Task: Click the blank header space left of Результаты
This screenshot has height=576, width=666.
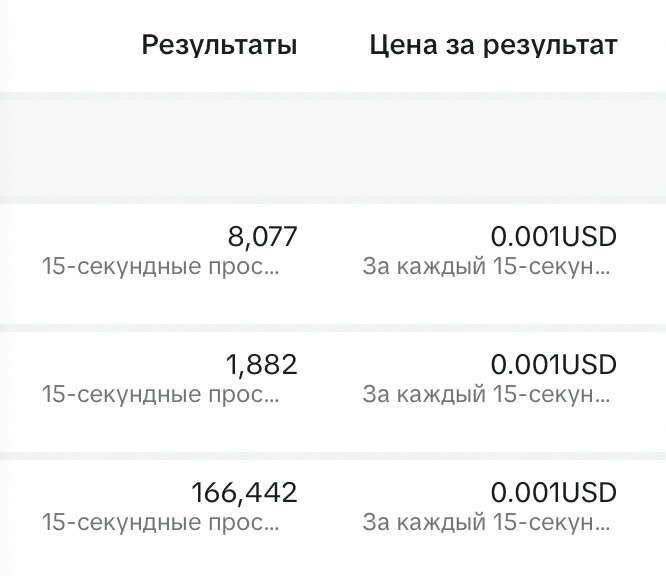Action: pos(60,45)
